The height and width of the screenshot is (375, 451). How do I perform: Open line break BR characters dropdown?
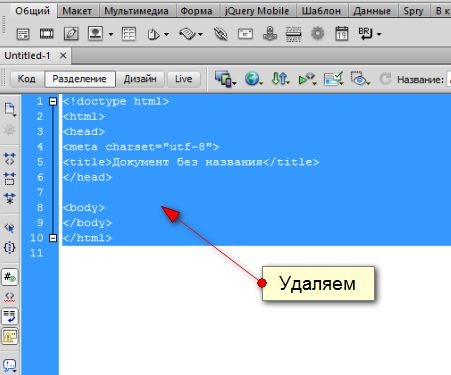(379, 34)
